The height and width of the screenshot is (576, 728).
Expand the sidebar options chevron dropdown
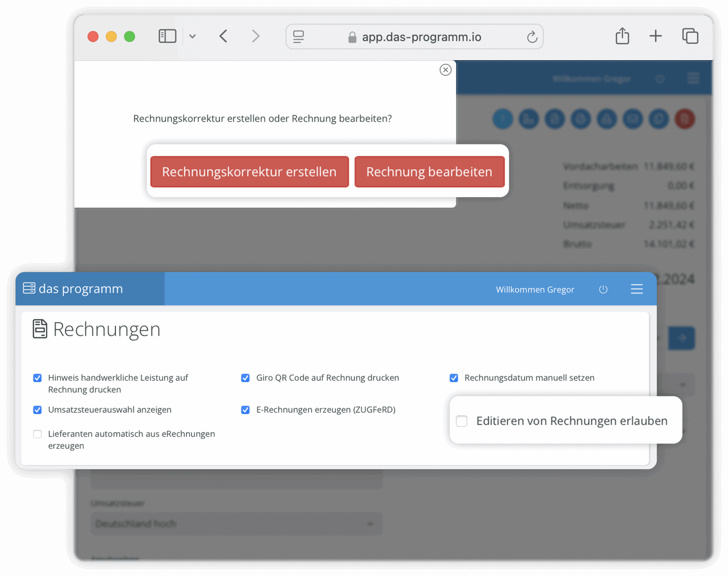click(192, 36)
